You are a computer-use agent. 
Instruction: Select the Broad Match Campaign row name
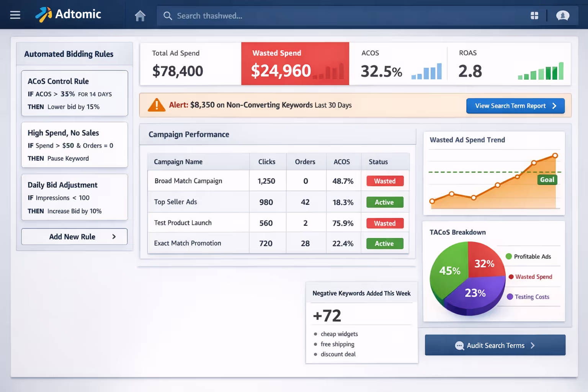tap(188, 181)
